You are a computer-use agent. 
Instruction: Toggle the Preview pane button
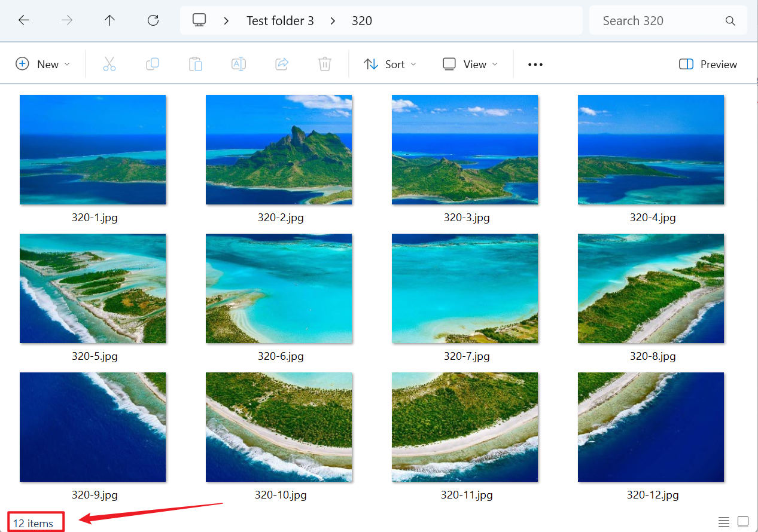tap(708, 64)
